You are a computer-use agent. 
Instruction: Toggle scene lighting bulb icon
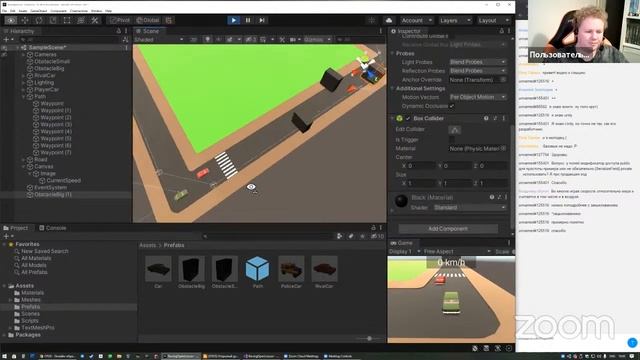pos(207,40)
